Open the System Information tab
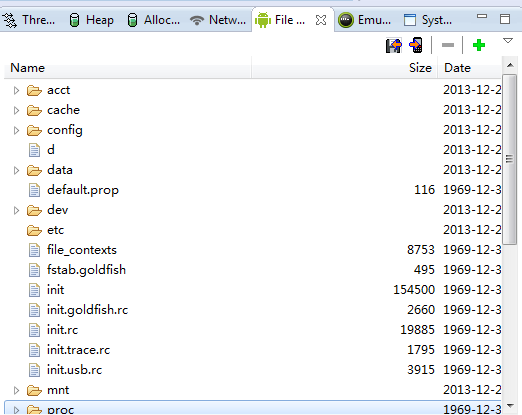 click(x=428, y=20)
